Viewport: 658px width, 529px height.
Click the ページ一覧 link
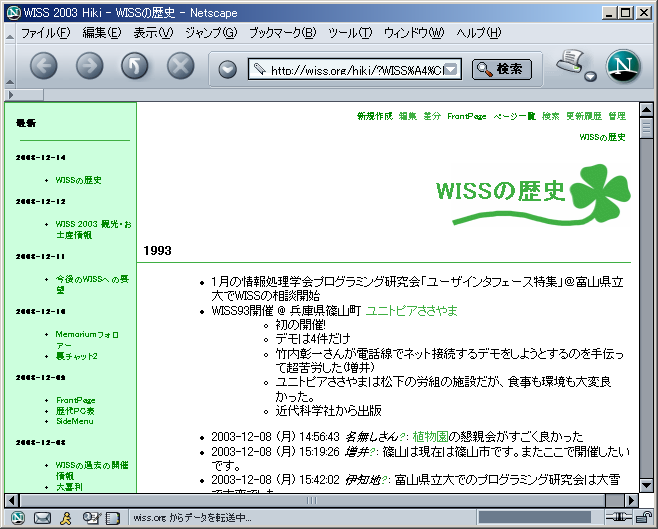coord(514,116)
